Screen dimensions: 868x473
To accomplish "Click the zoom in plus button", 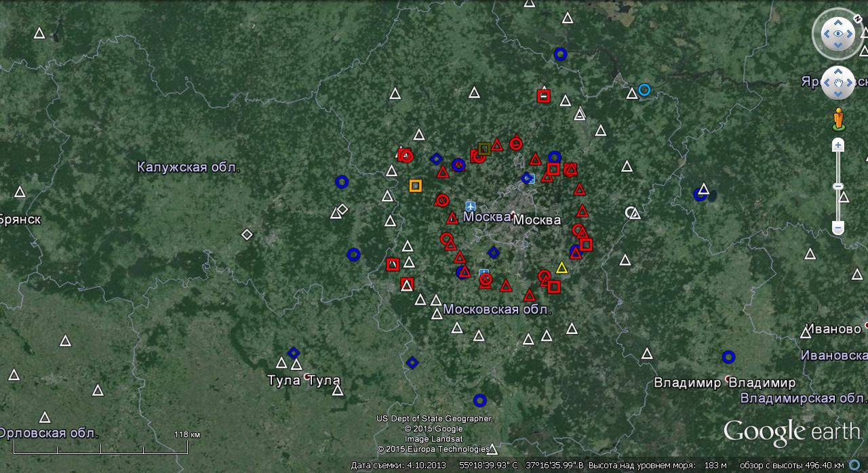I will pyautogui.click(x=838, y=145).
